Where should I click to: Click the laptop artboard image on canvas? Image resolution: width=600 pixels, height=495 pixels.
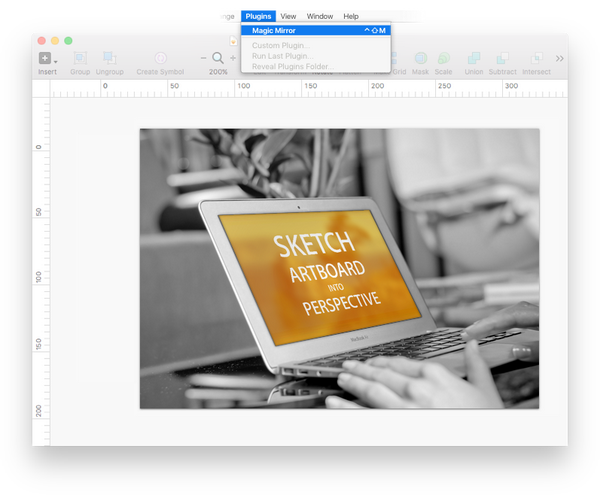[339, 269]
